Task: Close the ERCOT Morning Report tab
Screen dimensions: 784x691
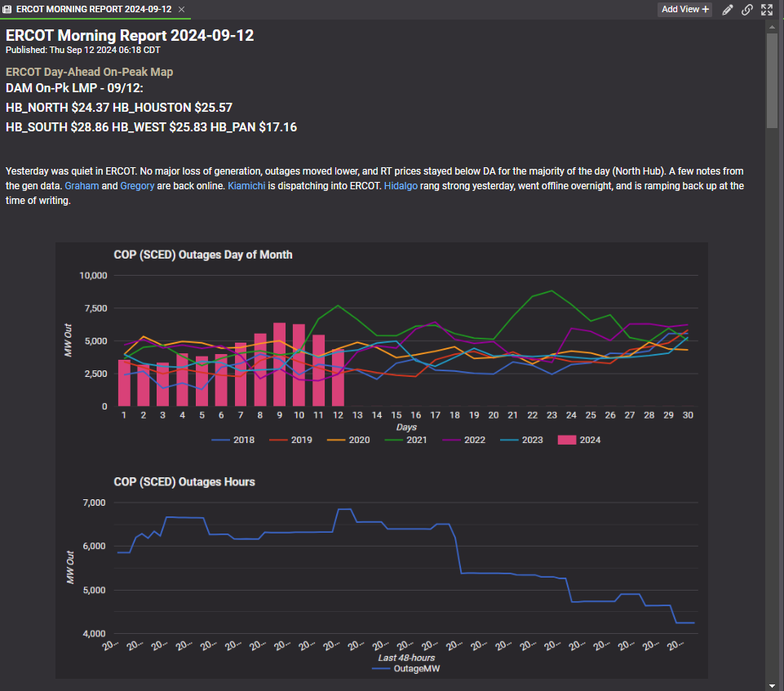Action: click(x=181, y=9)
